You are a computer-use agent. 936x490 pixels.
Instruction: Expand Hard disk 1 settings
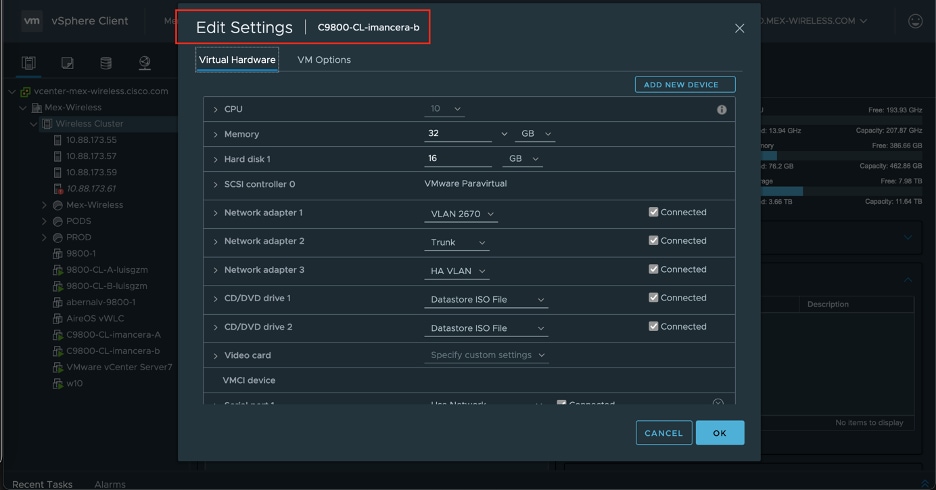[x=215, y=160]
